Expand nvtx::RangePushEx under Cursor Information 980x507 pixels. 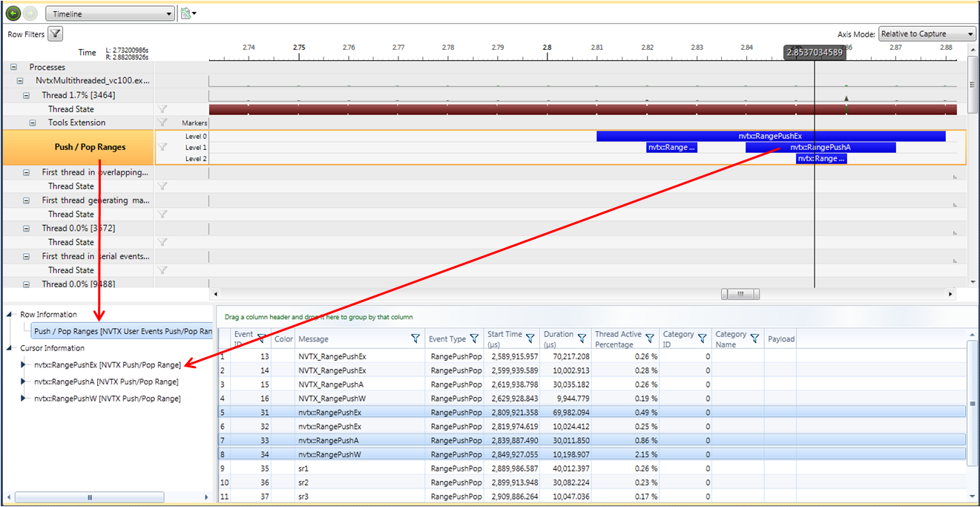[x=24, y=365]
